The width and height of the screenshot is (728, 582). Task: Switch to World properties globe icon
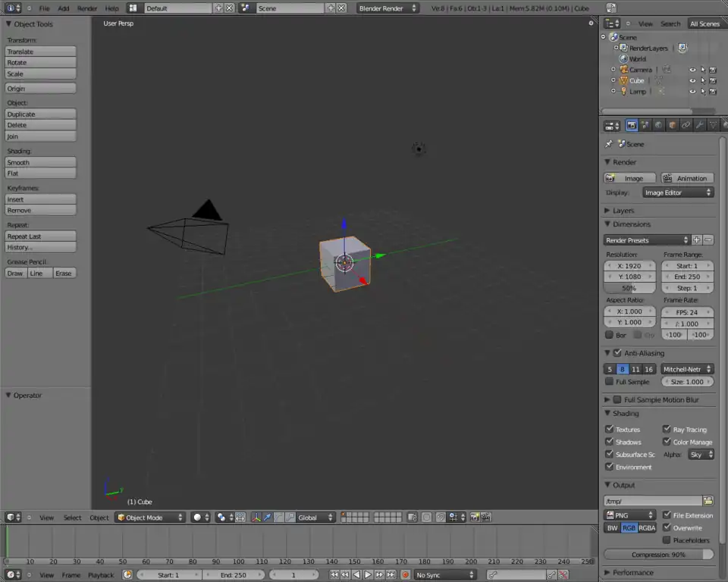(658, 126)
